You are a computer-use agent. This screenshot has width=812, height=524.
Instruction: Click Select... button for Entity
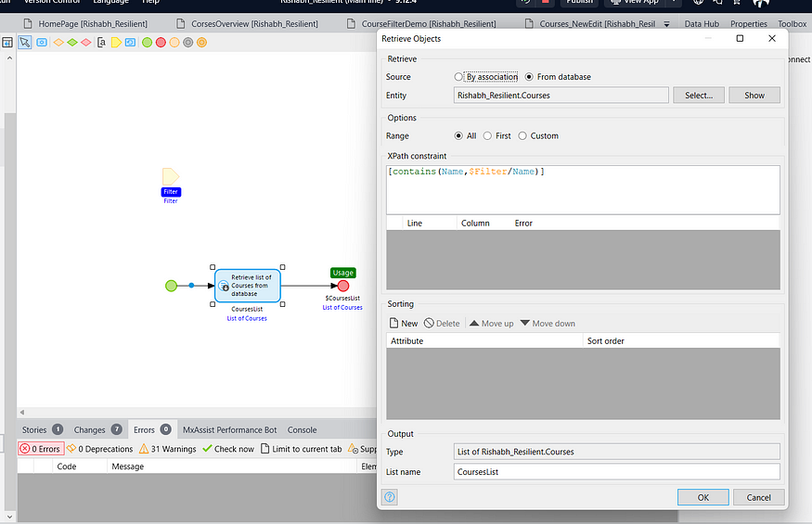coord(699,96)
